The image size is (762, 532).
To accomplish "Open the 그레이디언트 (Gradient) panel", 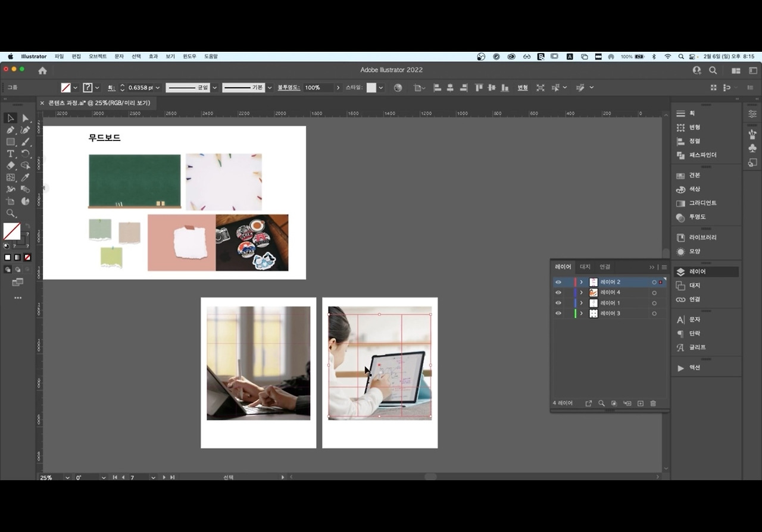I will pos(702,203).
